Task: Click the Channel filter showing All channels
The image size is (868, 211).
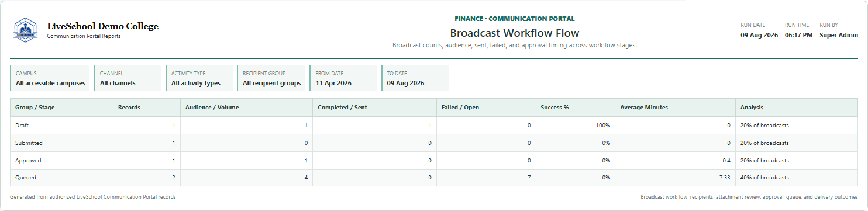Action: (x=128, y=78)
